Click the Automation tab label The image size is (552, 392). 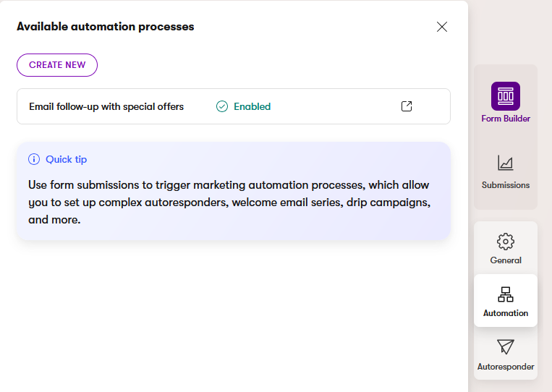[506, 313]
